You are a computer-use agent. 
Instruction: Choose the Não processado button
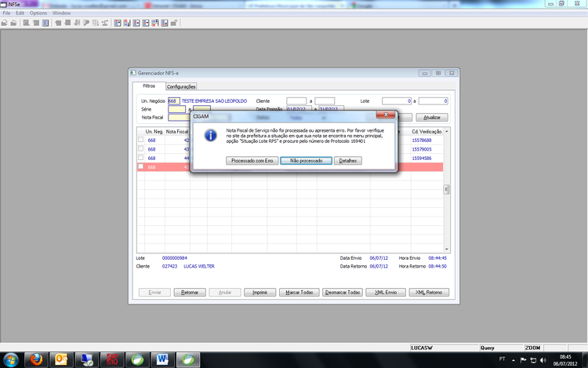tap(306, 161)
